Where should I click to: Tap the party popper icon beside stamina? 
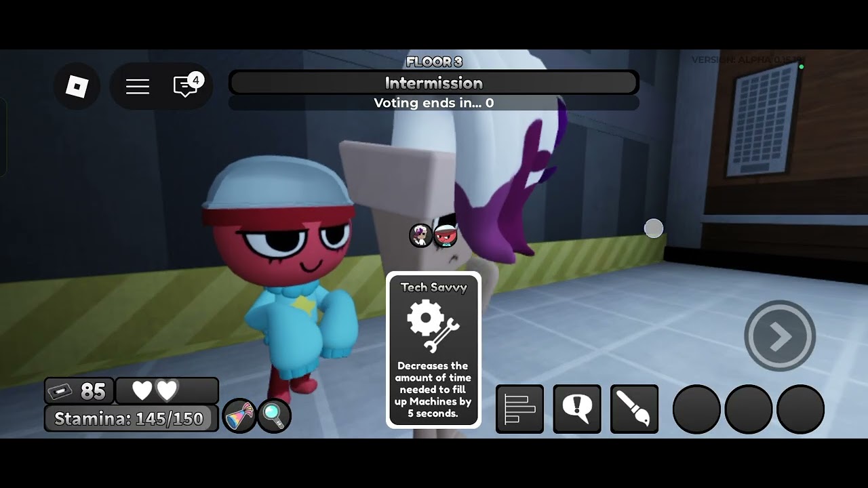(x=239, y=416)
